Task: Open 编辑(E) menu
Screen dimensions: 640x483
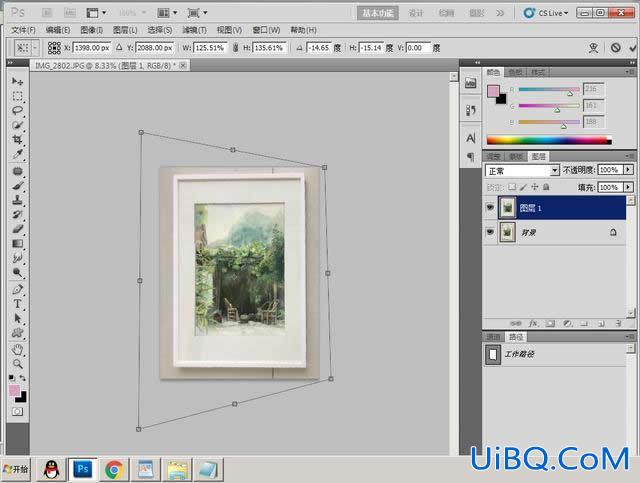Action: (x=58, y=30)
